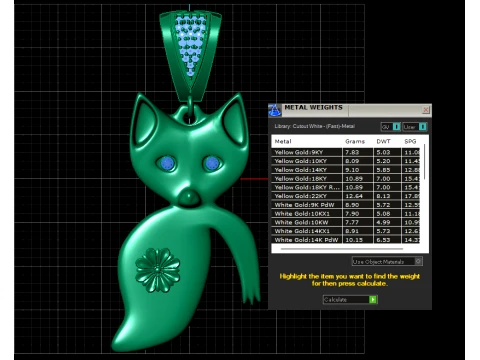Select the Yellow Gold:22KY row
480x360 pixels.
[346, 196]
